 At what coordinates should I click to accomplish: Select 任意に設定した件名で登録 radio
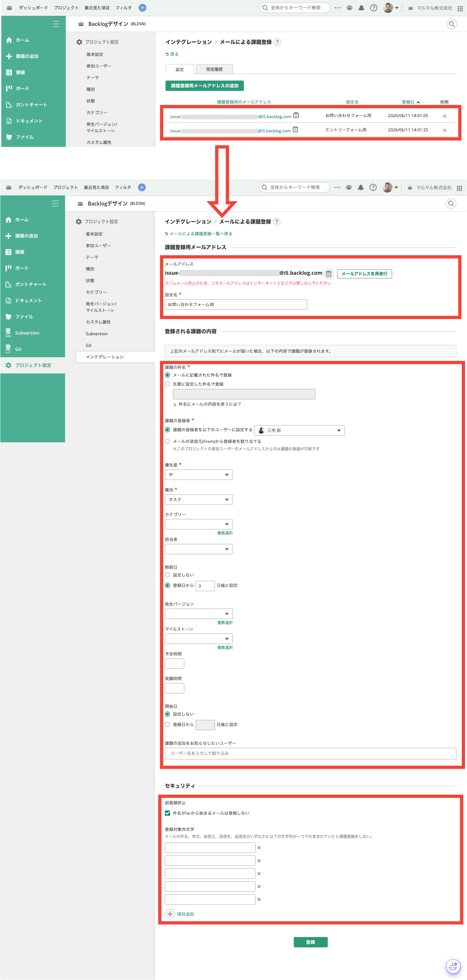point(168,384)
